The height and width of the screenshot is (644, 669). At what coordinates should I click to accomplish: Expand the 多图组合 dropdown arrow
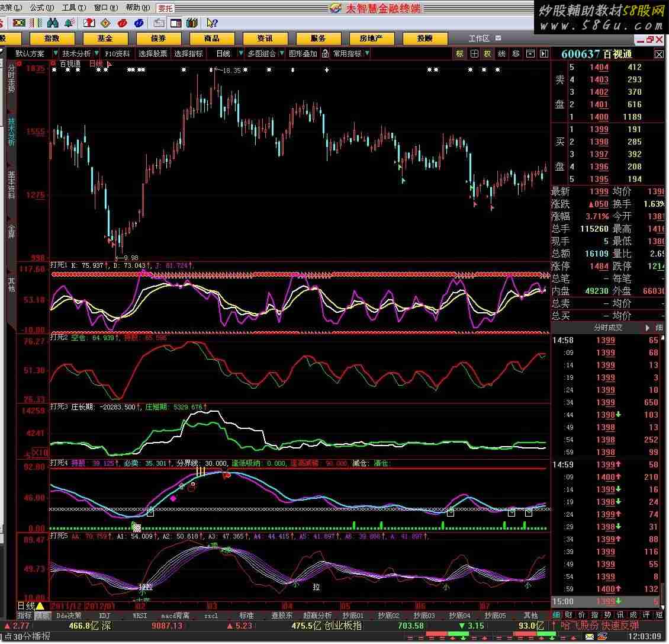tap(282, 53)
